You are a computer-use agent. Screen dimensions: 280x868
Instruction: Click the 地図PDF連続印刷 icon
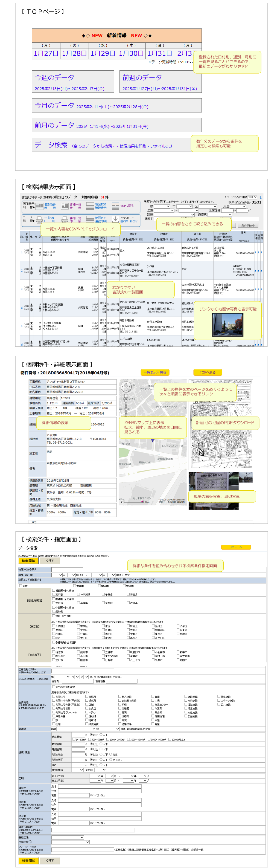point(90,219)
